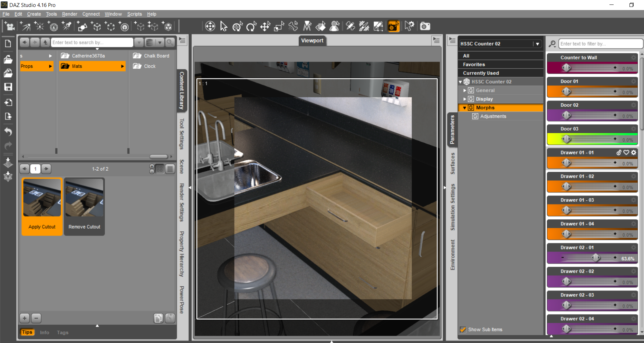Show All parameters filter
The width and height of the screenshot is (644, 343).
pos(500,56)
